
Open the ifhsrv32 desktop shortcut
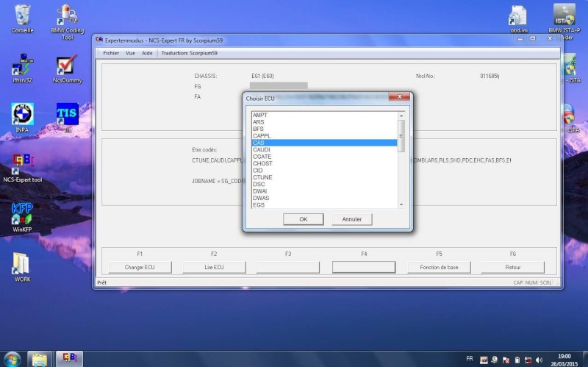pyautogui.click(x=22, y=68)
